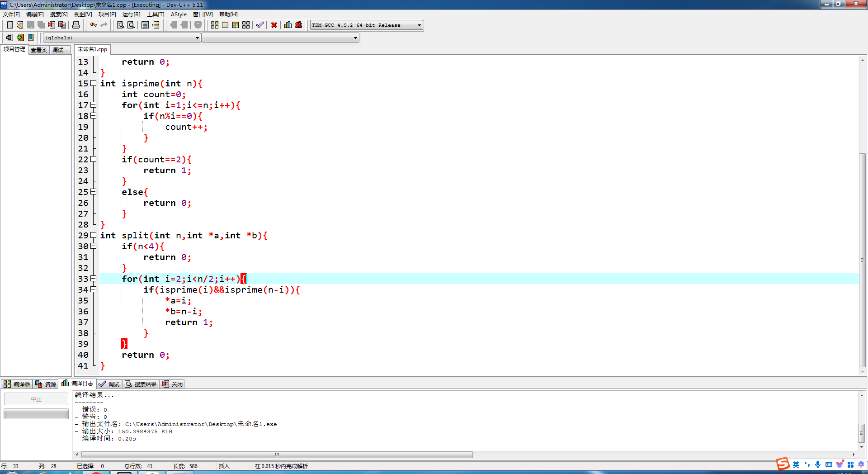Click the Open file toolbar icon
This screenshot has width=868, height=474.
[20, 25]
